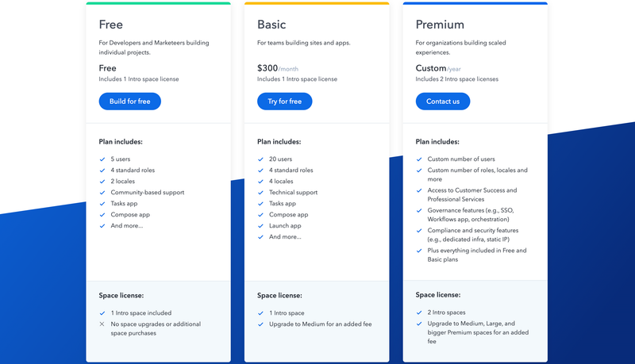Click And more... in Free plan

[x=127, y=226]
